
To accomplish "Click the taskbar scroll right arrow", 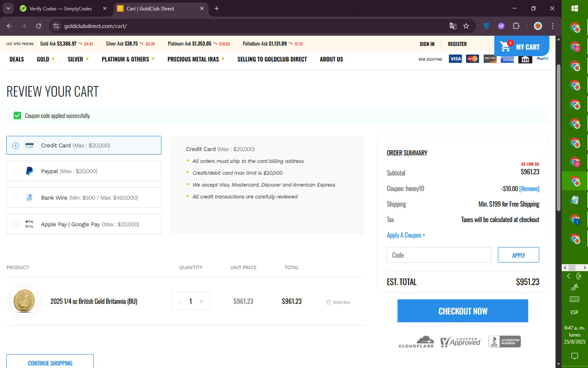I will pos(584,268).
